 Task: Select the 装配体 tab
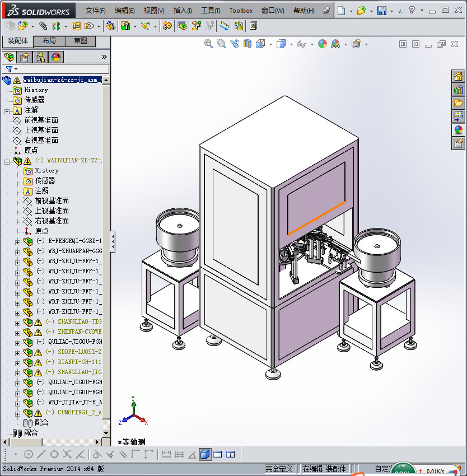[x=17, y=41]
